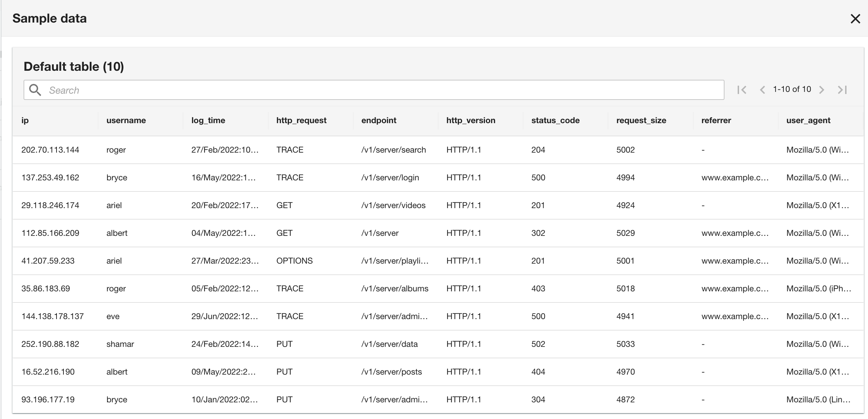Click the 1-10 of 10 pagination label

click(x=792, y=89)
